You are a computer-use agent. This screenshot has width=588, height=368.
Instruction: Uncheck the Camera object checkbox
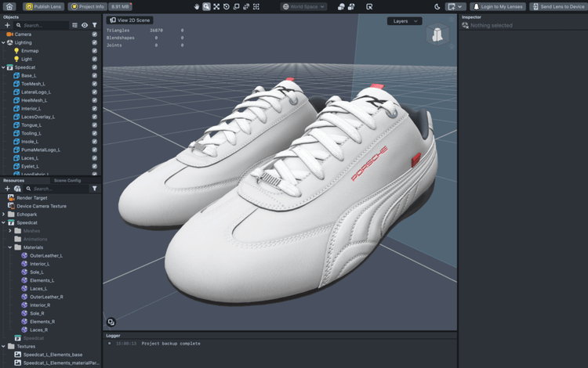pos(94,34)
